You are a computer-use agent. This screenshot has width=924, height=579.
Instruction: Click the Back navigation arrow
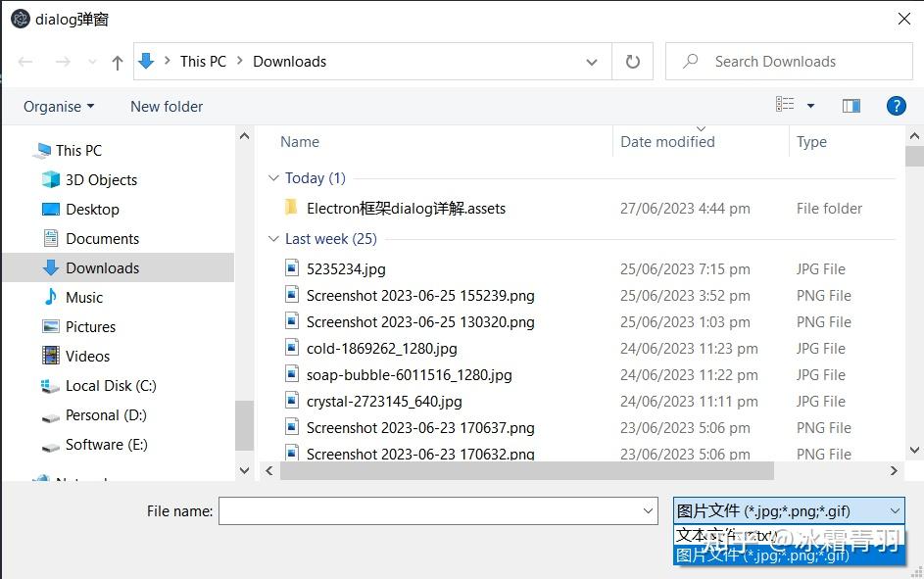pyautogui.click(x=25, y=62)
